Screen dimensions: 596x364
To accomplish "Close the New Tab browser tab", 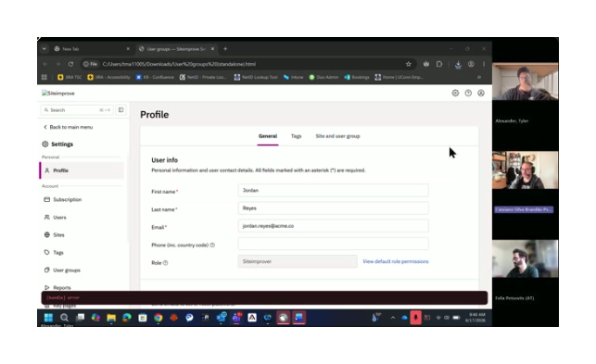I will tap(128, 49).
